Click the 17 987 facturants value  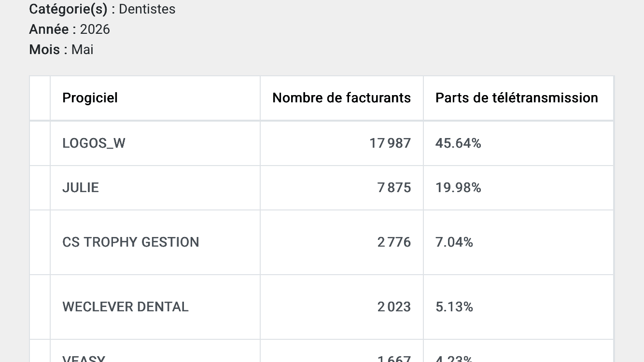390,143
